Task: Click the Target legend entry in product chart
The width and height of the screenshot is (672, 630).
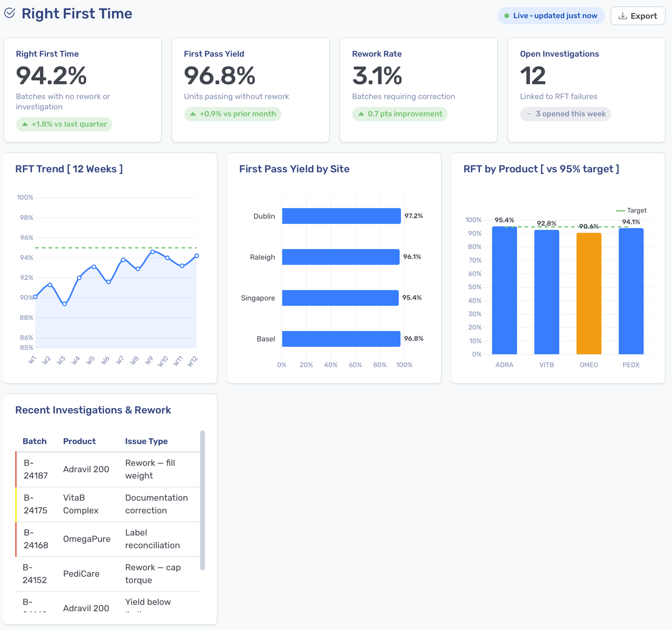Action: 631,210
